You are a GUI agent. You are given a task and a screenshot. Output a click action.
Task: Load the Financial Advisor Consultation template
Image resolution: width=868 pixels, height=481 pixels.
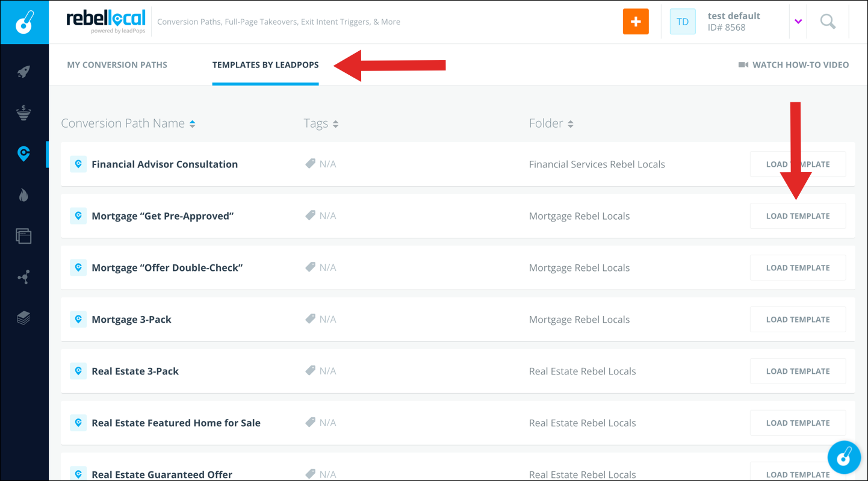[798, 164]
